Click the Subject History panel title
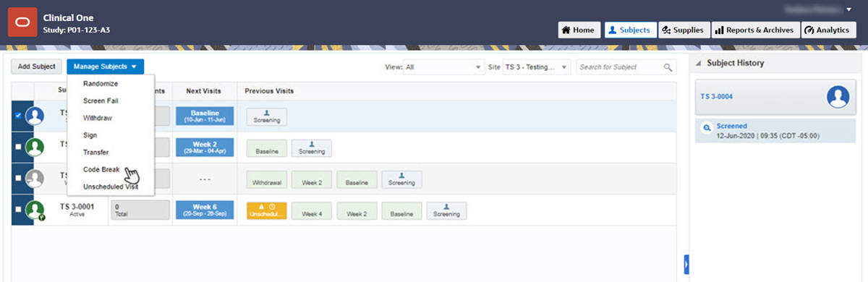The width and height of the screenshot is (868, 282). pyautogui.click(x=736, y=63)
